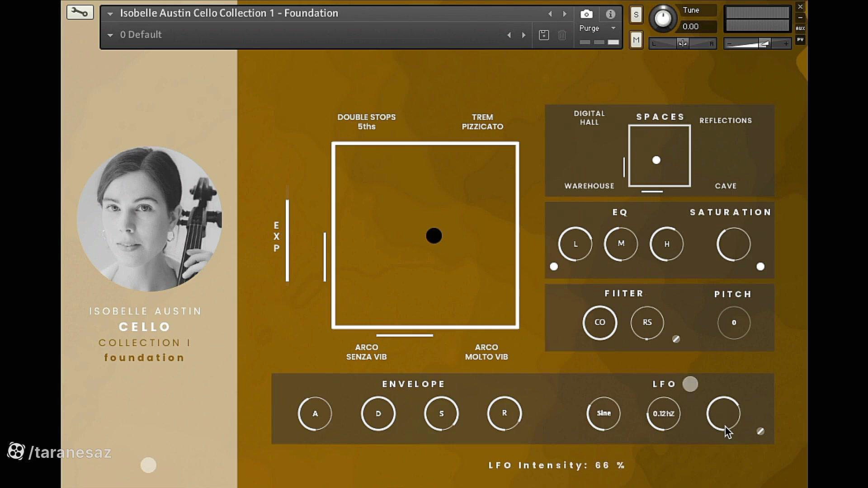The width and height of the screenshot is (868, 488).
Task: Toggle the Mute M button
Action: tap(636, 40)
